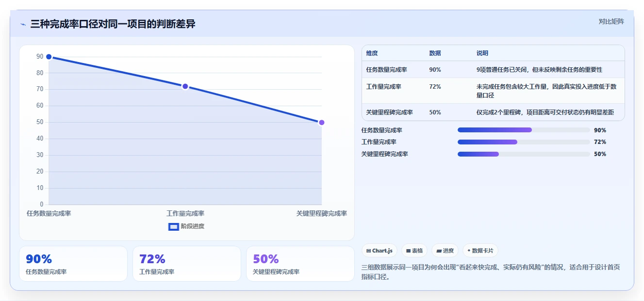Click the 50% value beside the progress bar
644x301 pixels.
click(x=600, y=154)
